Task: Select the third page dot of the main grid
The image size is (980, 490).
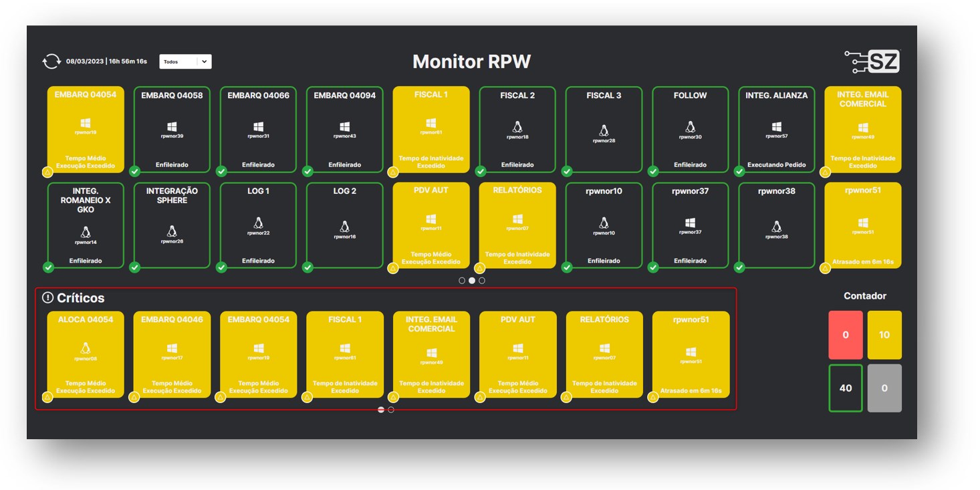Action: (482, 281)
